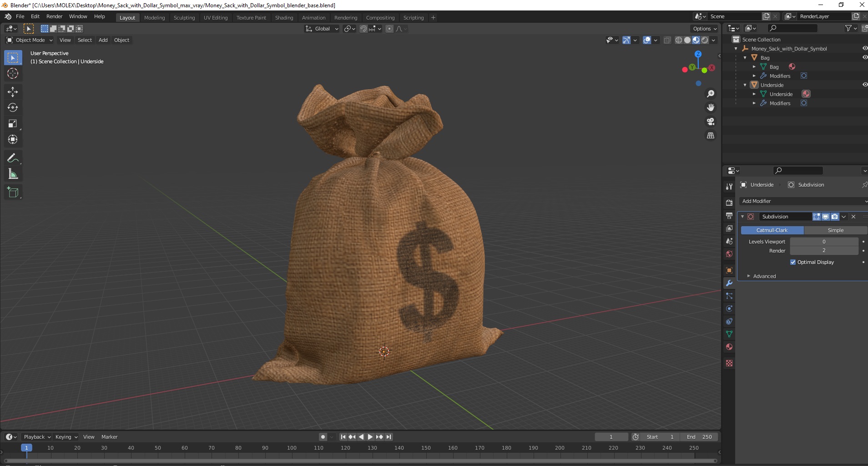
Task: Select the Add Cube tool
Action: [x=13, y=192]
